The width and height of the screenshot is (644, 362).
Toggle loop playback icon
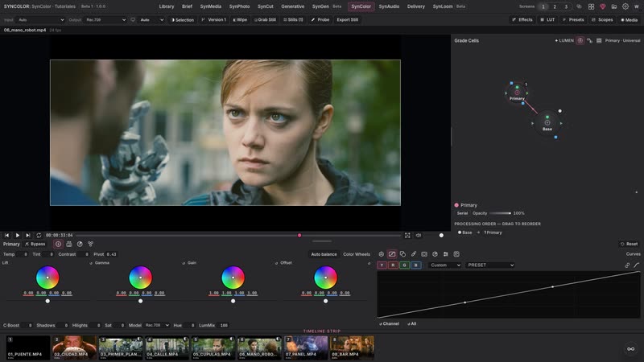pos(39,235)
